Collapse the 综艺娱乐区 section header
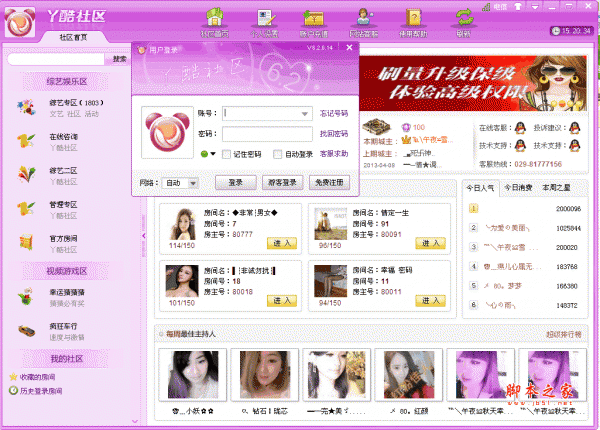Image resolution: width=600 pixels, height=430 pixels. (66, 81)
